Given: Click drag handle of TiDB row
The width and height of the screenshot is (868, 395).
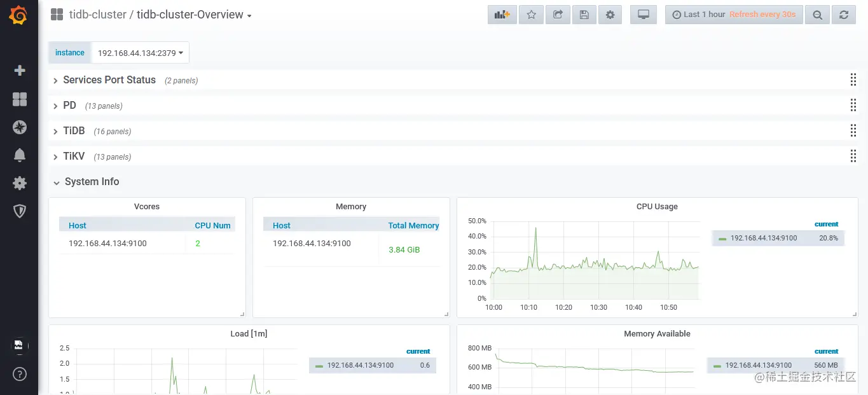Looking at the screenshot, I should pos(853,130).
